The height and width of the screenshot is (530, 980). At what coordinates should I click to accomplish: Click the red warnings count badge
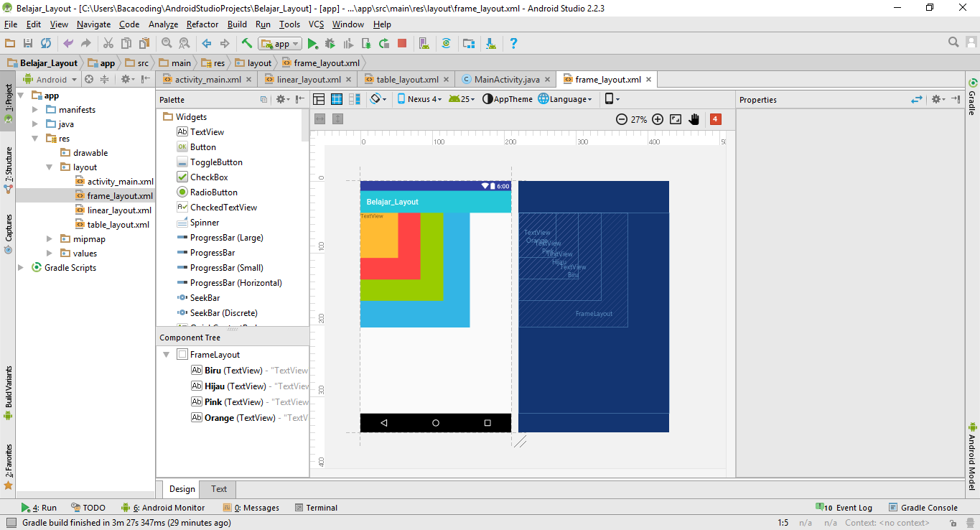click(715, 119)
